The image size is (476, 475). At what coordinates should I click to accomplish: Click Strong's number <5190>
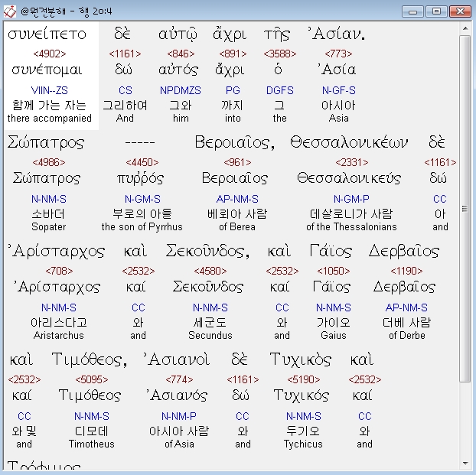304,379
